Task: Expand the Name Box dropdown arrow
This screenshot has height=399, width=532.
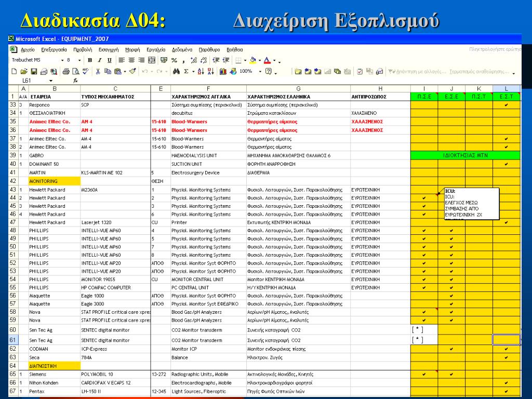Action: pyautogui.click(x=51, y=81)
